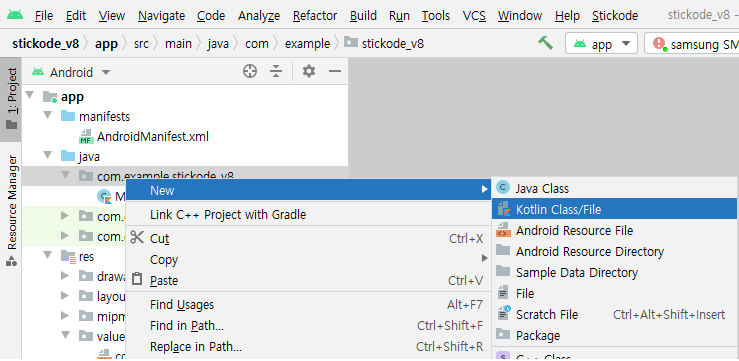Open the Window menu
The width and height of the screenshot is (739, 361).
coord(520,16)
